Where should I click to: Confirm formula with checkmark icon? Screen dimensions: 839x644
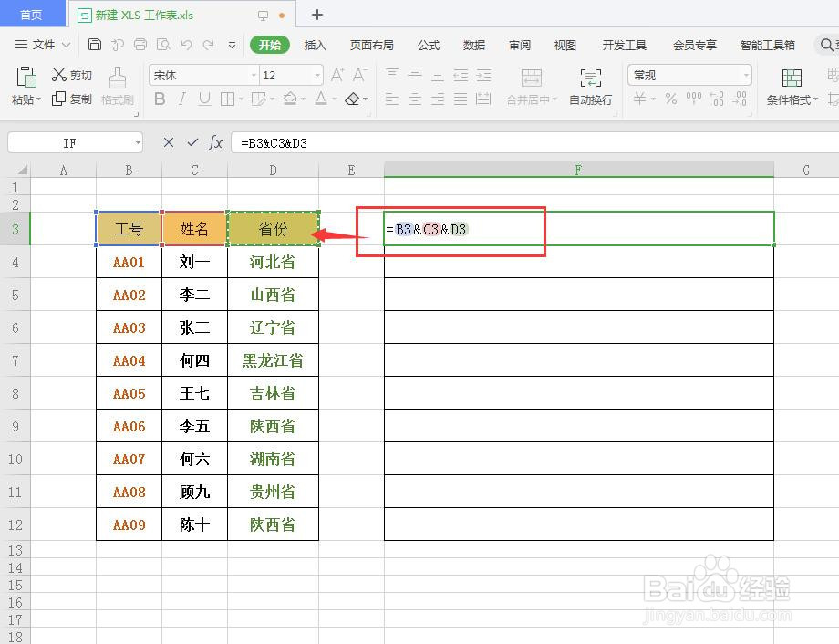tap(192, 142)
